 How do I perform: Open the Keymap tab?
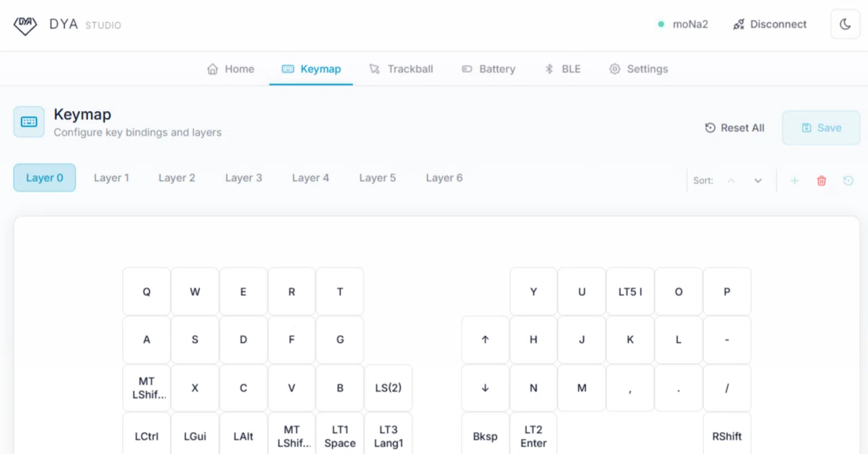311,68
